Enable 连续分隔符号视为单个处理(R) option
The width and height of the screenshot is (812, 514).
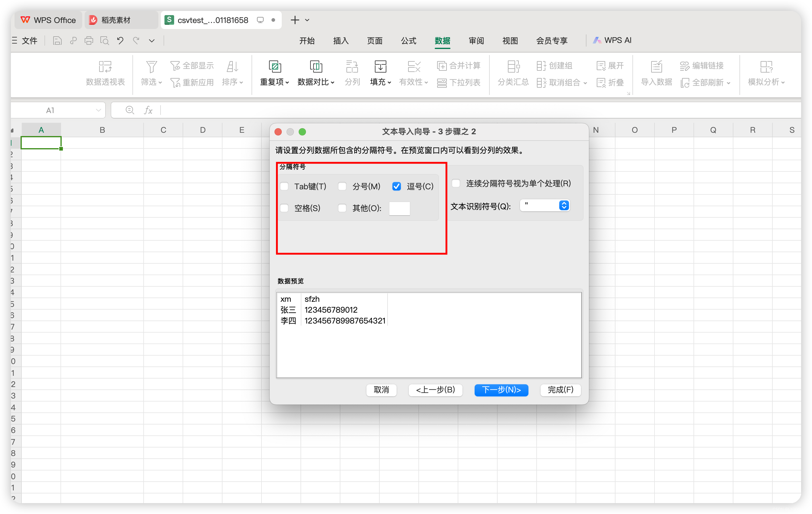point(456,183)
